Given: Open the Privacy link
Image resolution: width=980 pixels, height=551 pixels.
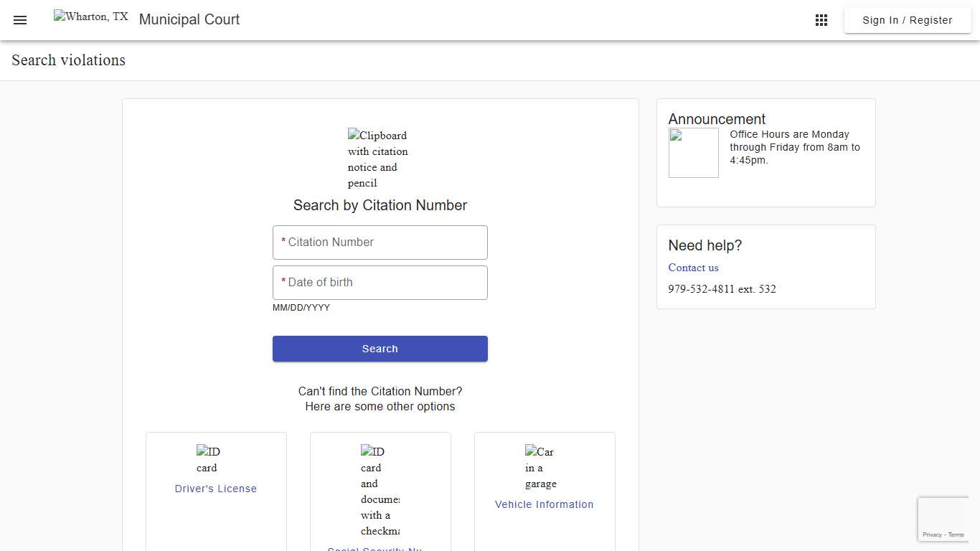Looking at the screenshot, I should click(934, 534).
